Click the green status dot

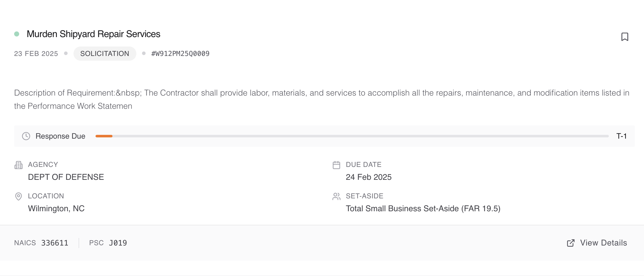pyautogui.click(x=17, y=34)
